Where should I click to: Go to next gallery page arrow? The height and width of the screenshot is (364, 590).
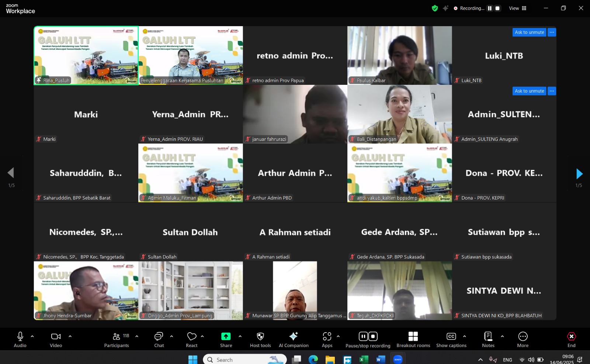pyautogui.click(x=579, y=173)
